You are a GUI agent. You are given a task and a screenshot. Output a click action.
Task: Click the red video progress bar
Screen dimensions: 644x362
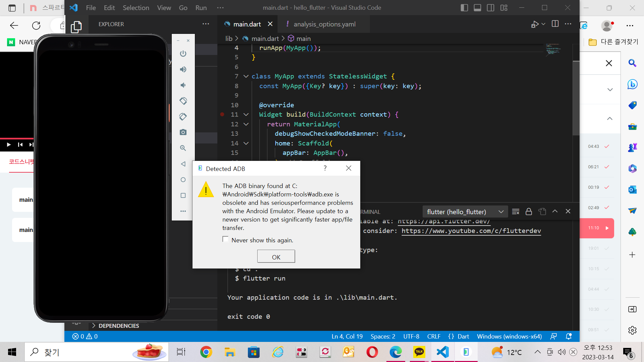click(17, 138)
